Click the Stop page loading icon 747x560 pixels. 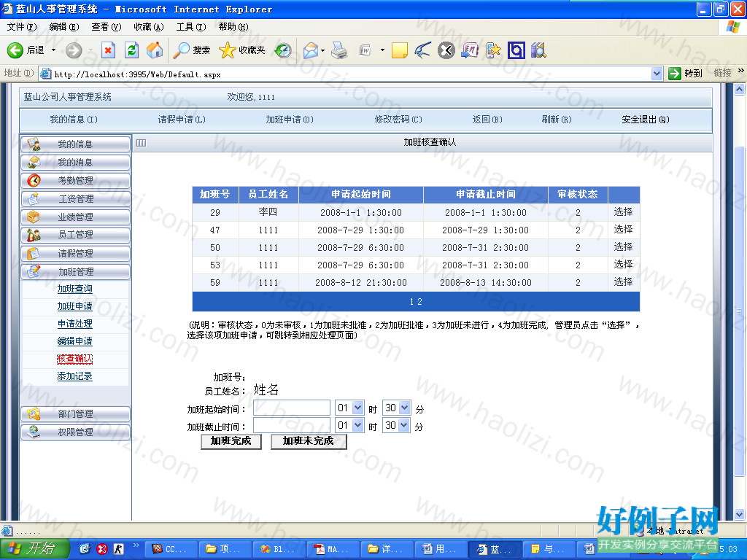109,50
